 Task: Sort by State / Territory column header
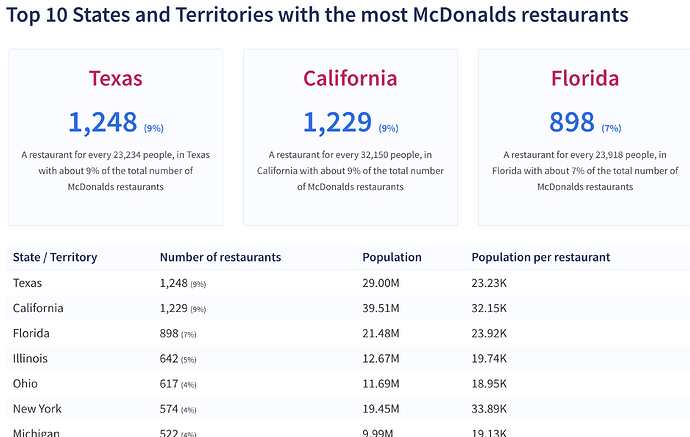point(55,257)
